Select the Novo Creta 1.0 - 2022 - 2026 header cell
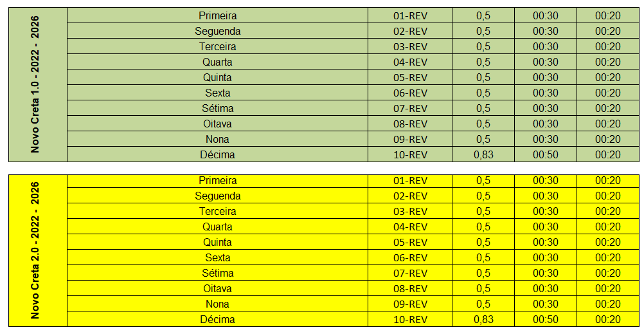Viewport: 644px width, 334px height. (x=38, y=85)
